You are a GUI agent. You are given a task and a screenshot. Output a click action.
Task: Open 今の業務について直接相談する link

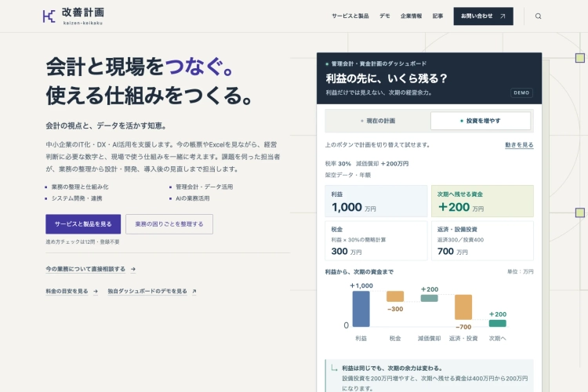[x=85, y=269]
